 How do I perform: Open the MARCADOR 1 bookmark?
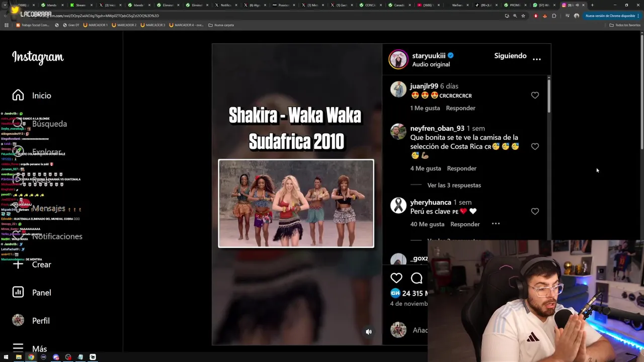96,25
